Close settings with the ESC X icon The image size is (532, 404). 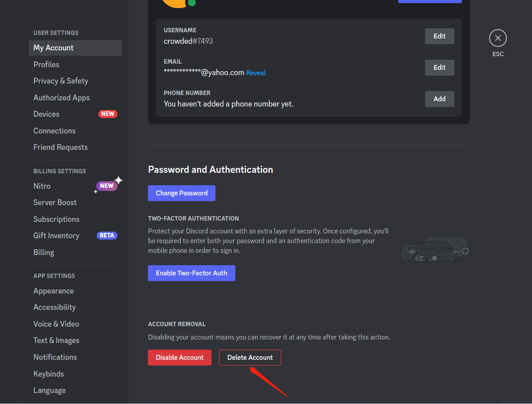(x=498, y=38)
